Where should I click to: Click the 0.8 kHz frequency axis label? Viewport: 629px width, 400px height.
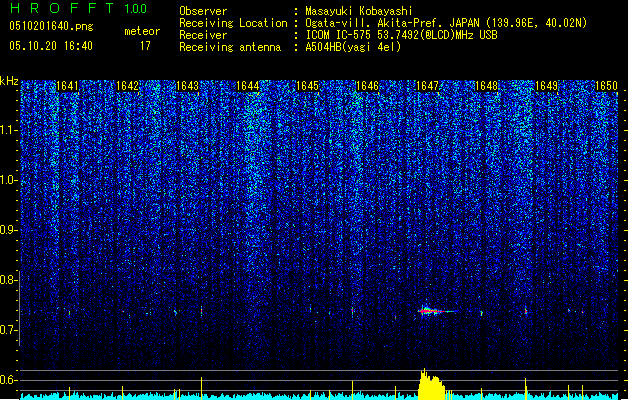[8, 280]
